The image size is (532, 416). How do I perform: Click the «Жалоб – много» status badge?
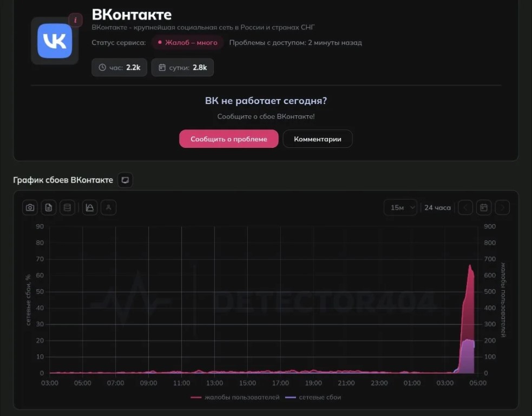pyautogui.click(x=188, y=42)
